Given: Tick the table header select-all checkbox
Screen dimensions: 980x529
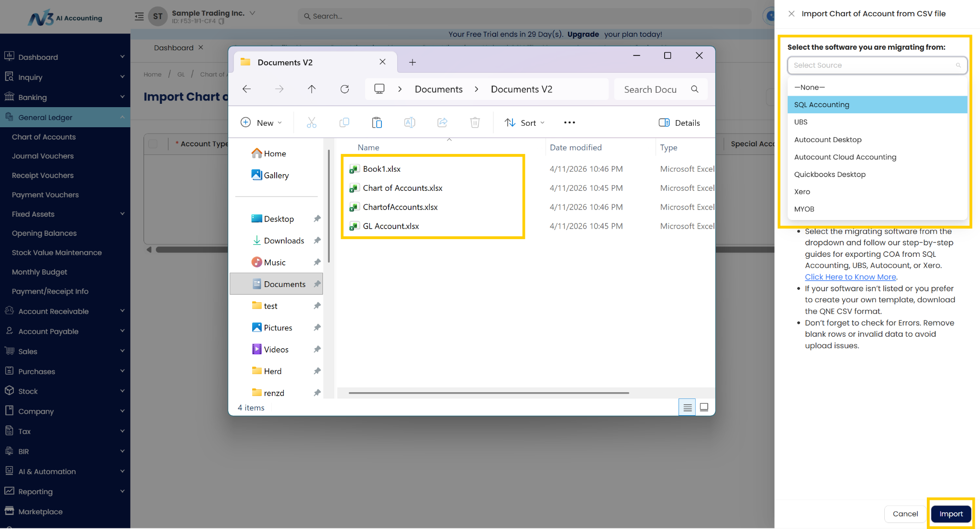Looking at the screenshot, I should pos(153,144).
